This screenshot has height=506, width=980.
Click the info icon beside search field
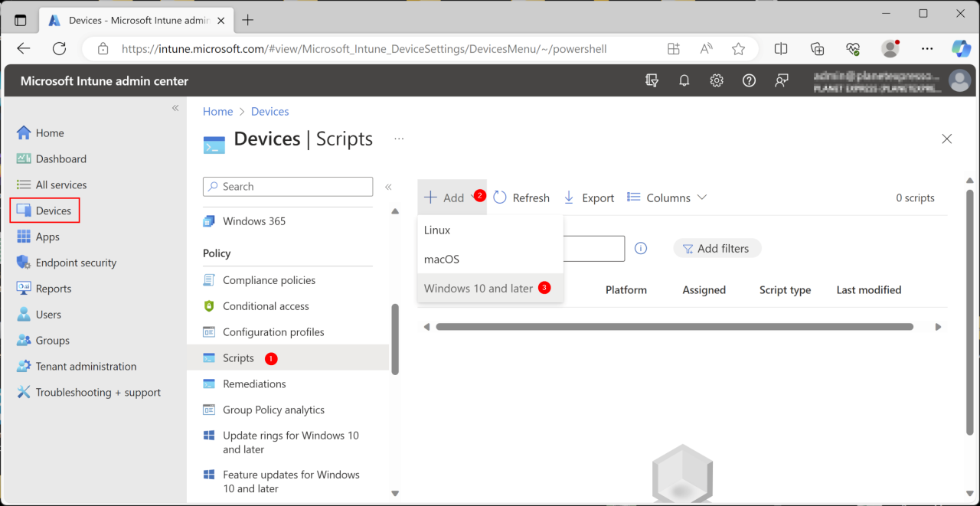[x=642, y=248]
